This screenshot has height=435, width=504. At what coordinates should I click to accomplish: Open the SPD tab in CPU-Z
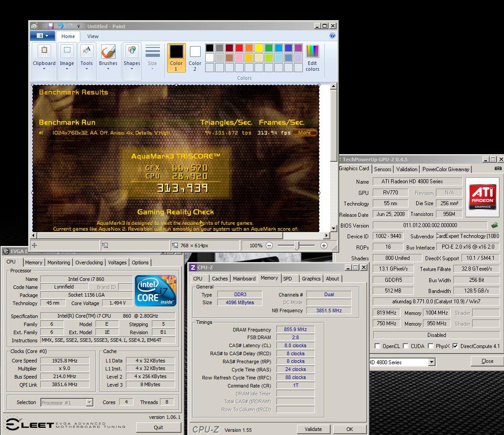click(x=287, y=278)
